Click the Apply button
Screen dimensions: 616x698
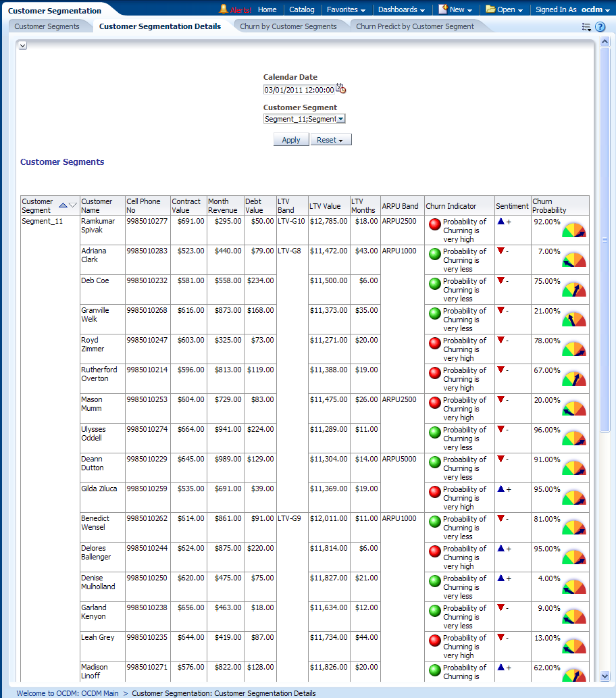291,140
